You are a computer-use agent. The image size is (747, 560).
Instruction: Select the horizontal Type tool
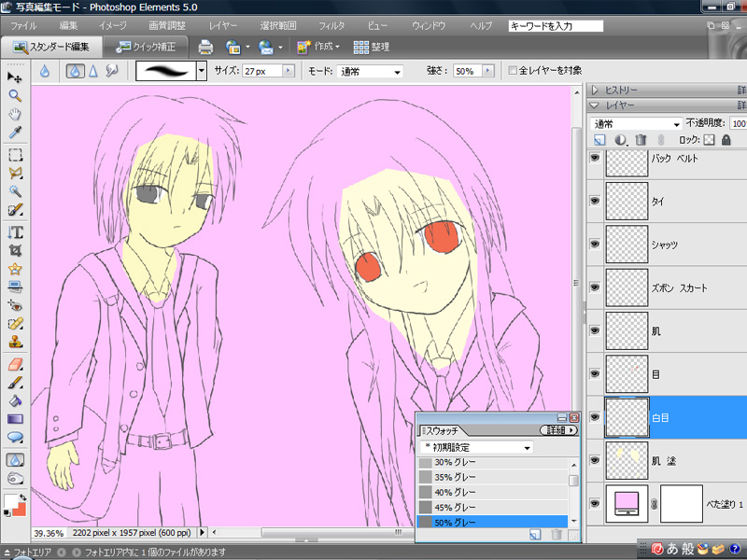pyautogui.click(x=15, y=231)
